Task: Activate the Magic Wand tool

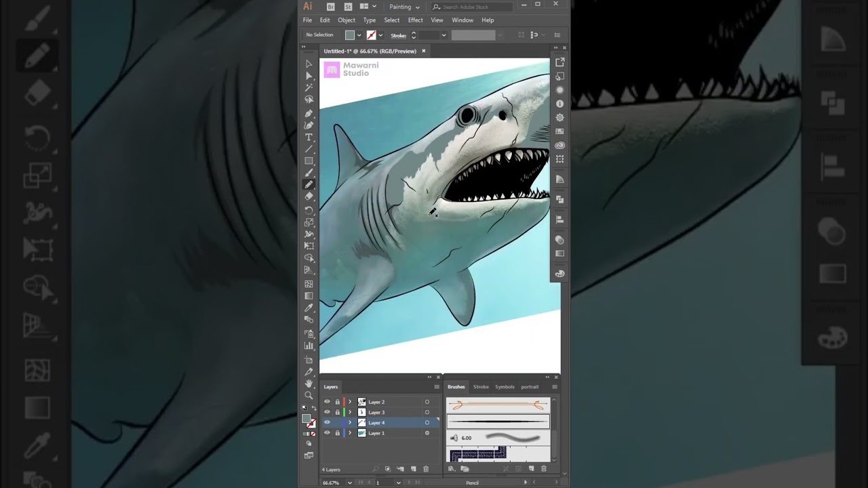Action: [309, 87]
